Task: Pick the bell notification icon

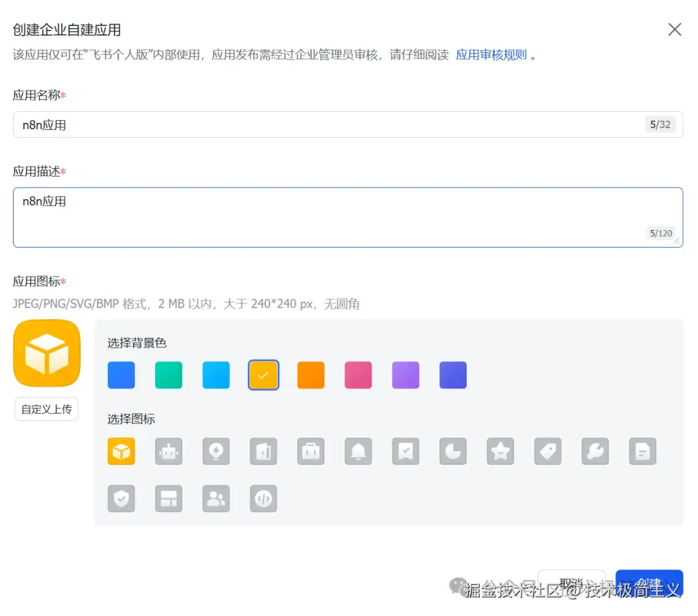Action: tap(358, 451)
